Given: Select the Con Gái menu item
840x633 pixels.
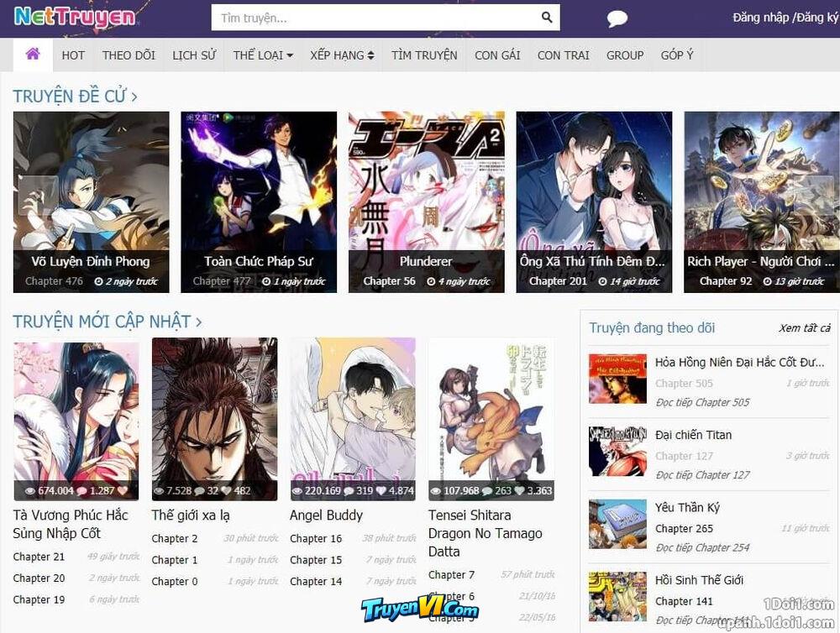Looking at the screenshot, I should [x=497, y=55].
